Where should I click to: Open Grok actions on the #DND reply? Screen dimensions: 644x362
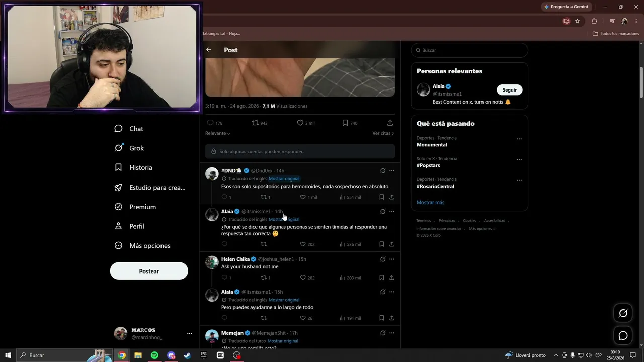[x=383, y=171]
